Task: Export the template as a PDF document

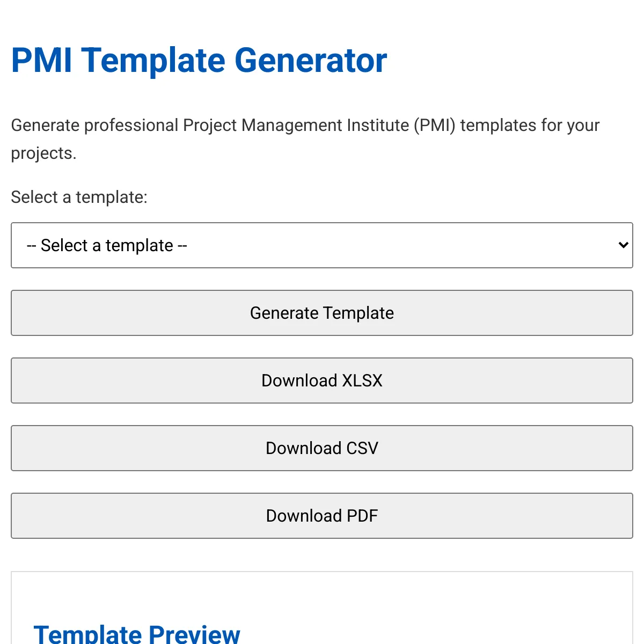Action: [322, 516]
